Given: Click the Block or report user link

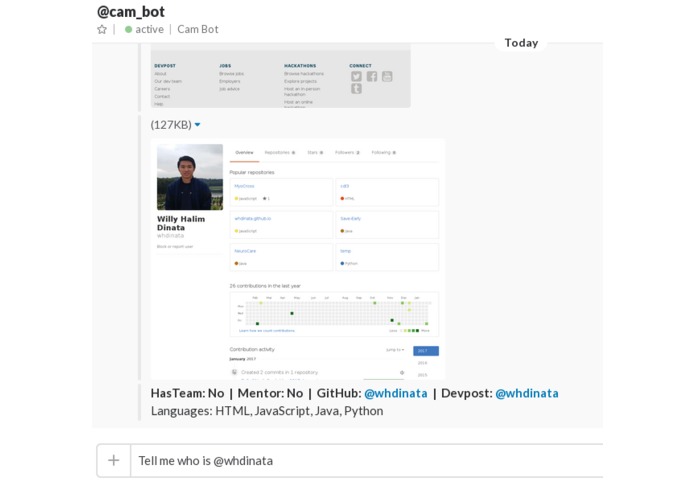Looking at the screenshot, I should 175,247.
